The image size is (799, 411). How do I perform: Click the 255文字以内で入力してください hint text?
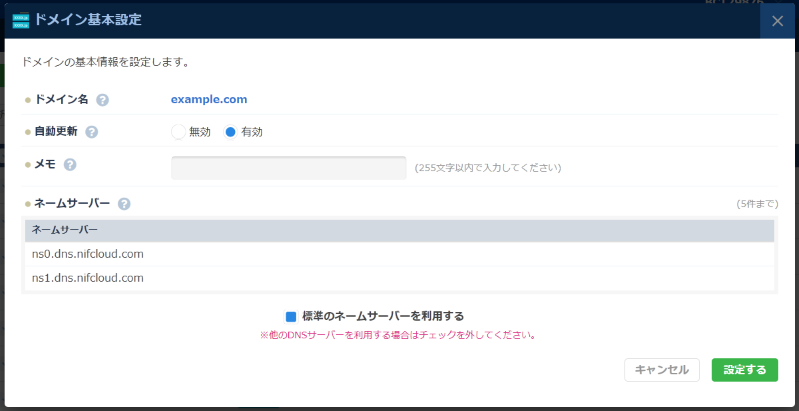point(488,168)
